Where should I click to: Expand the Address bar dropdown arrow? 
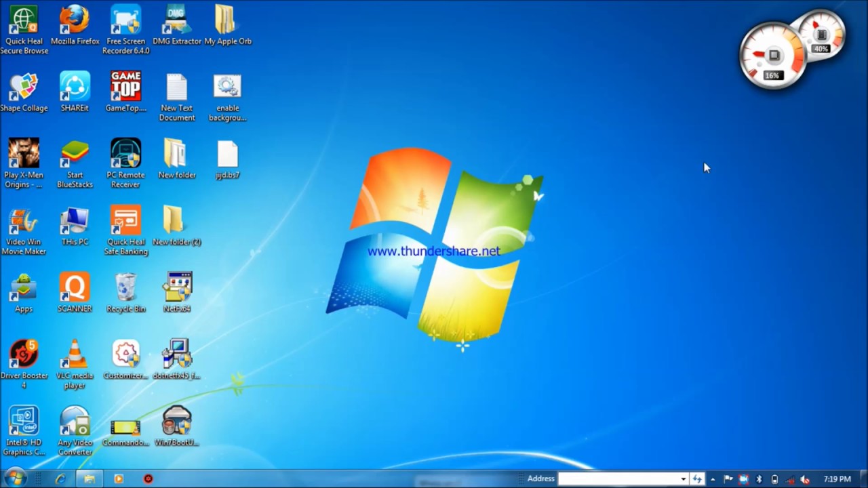pyautogui.click(x=684, y=479)
